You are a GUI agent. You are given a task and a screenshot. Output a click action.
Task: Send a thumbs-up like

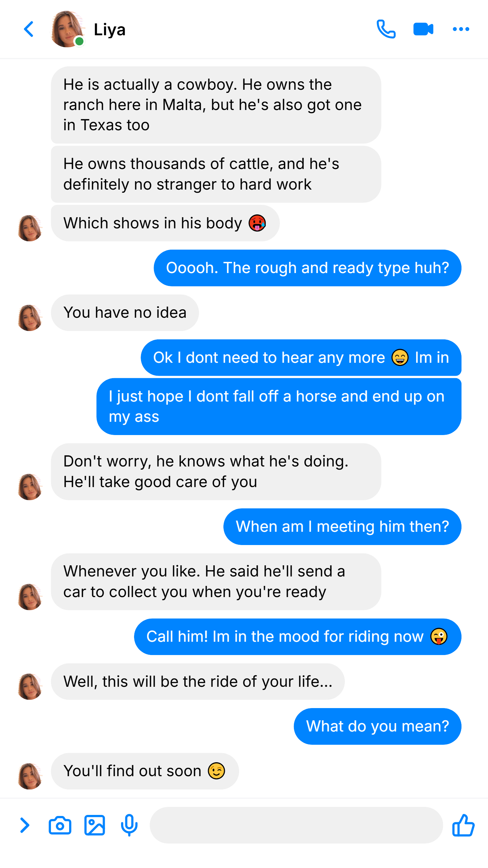click(463, 825)
